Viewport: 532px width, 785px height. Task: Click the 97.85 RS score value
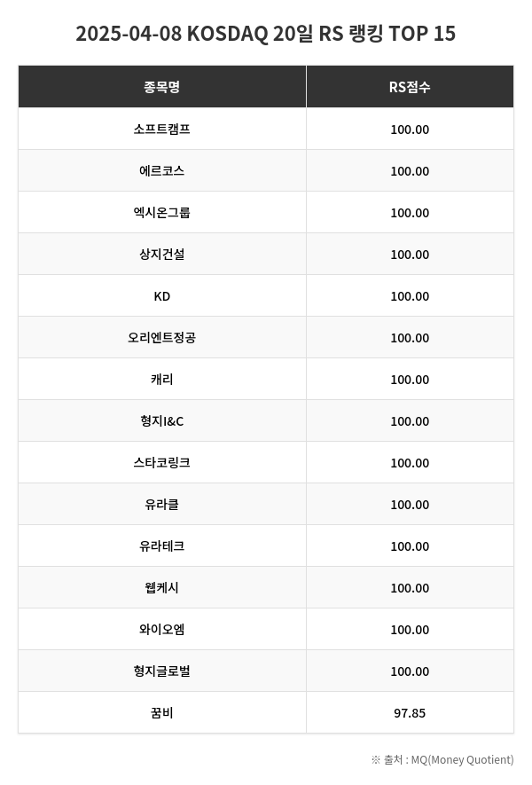(410, 712)
